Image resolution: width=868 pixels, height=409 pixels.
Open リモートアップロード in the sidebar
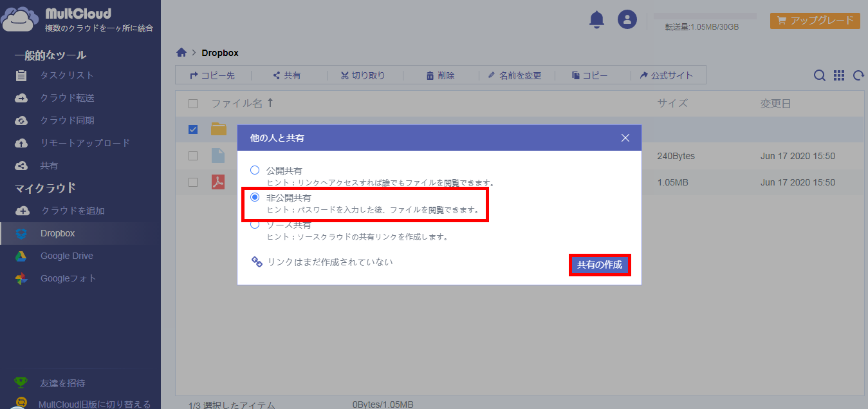coord(85,143)
